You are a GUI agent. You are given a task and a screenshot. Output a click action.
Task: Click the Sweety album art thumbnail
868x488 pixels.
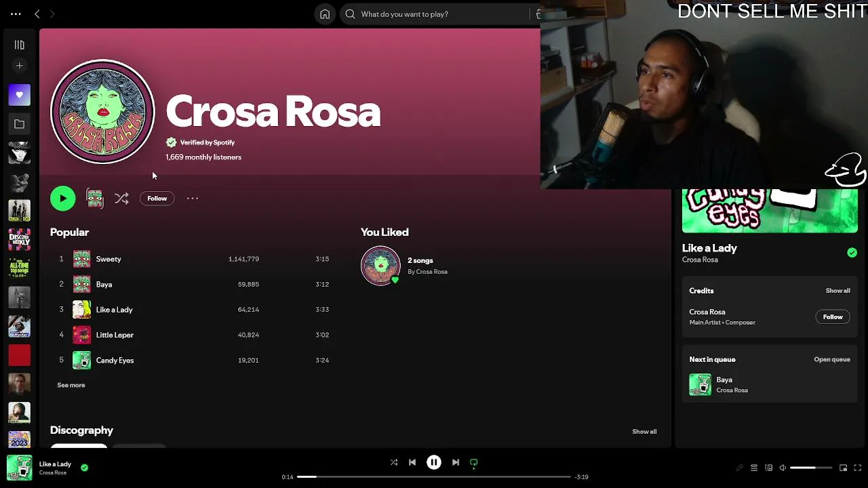(x=81, y=259)
